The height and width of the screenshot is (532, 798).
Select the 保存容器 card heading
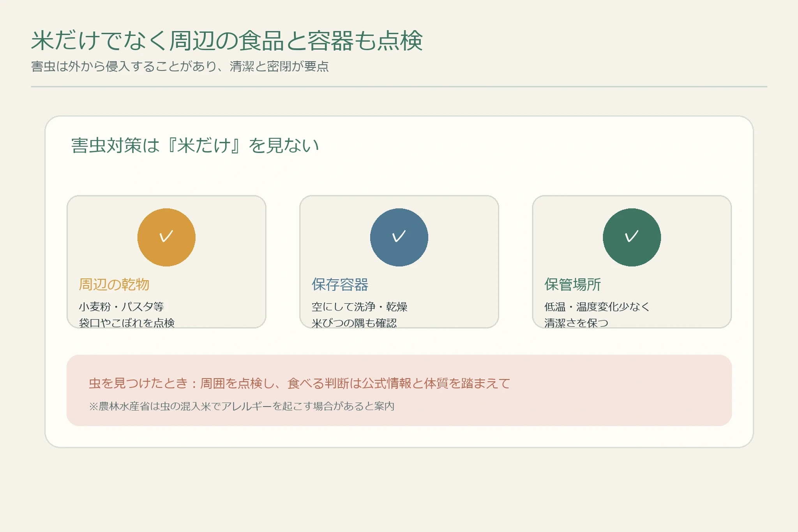click(x=340, y=285)
